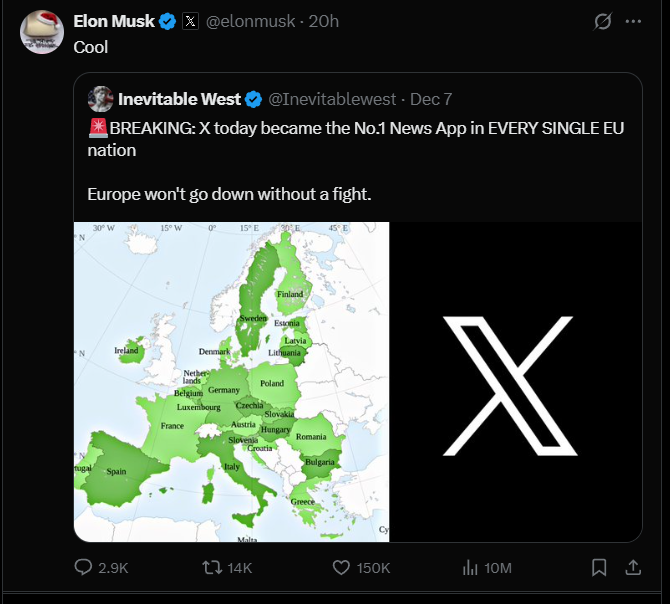Image resolution: width=670 pixels, height=604 pixels.
Task: Bookmark this post
Action: [599, 567]
